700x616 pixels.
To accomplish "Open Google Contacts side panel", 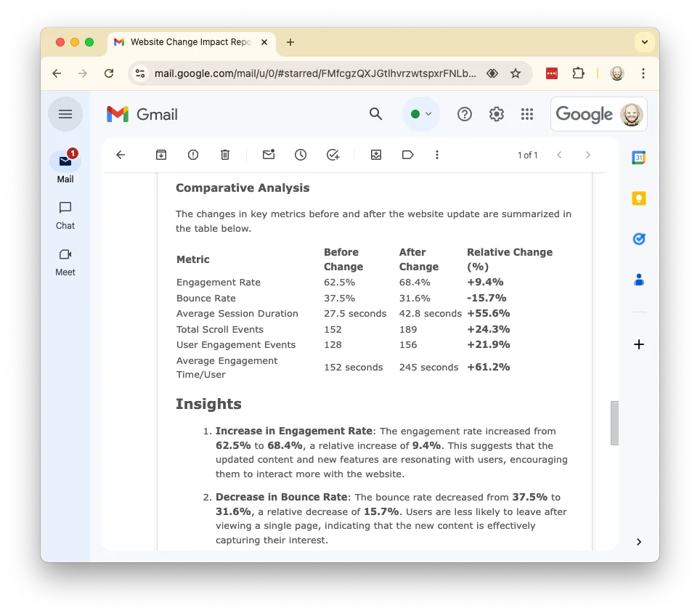I will [x=638, y=280].
